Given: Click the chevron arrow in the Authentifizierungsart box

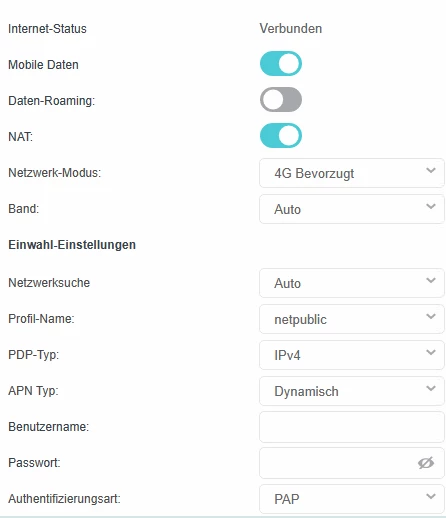Looking at the screenshot, I should (431, 497).
